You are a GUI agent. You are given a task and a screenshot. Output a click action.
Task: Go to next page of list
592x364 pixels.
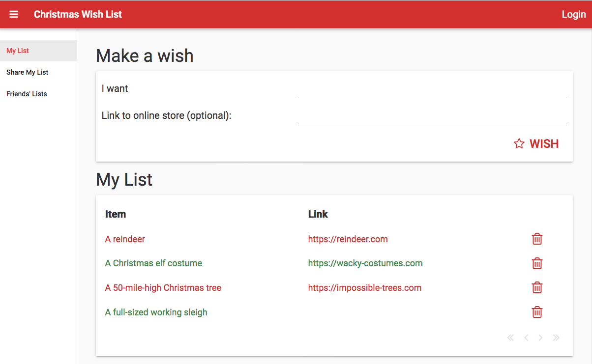(540, 337)
